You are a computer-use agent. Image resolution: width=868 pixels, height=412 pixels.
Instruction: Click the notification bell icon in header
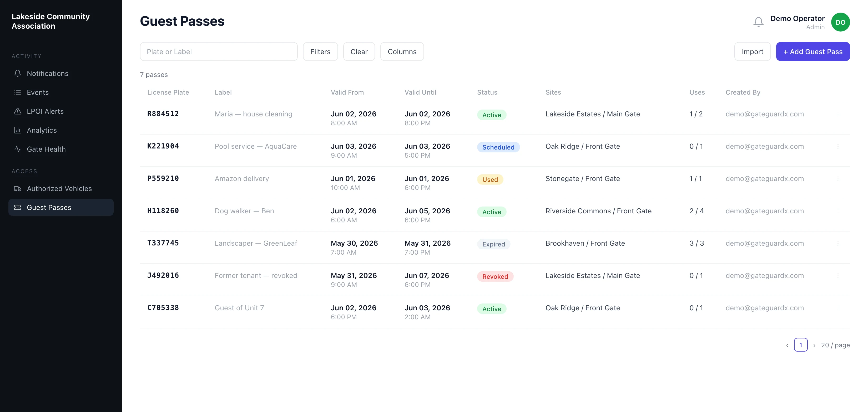click(758, 22)
